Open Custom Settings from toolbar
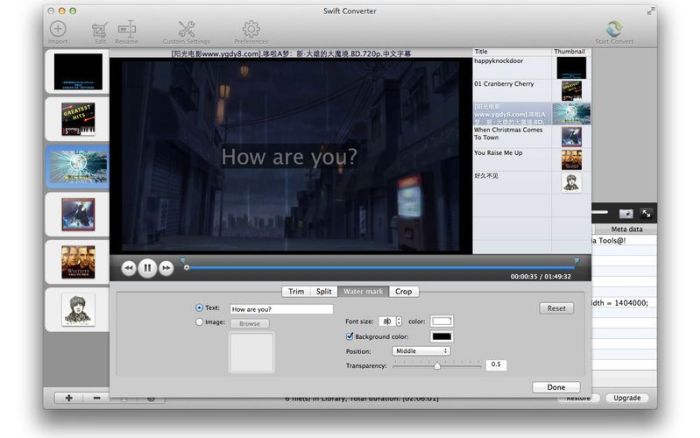Screen dimensions: 700x438 186,30
